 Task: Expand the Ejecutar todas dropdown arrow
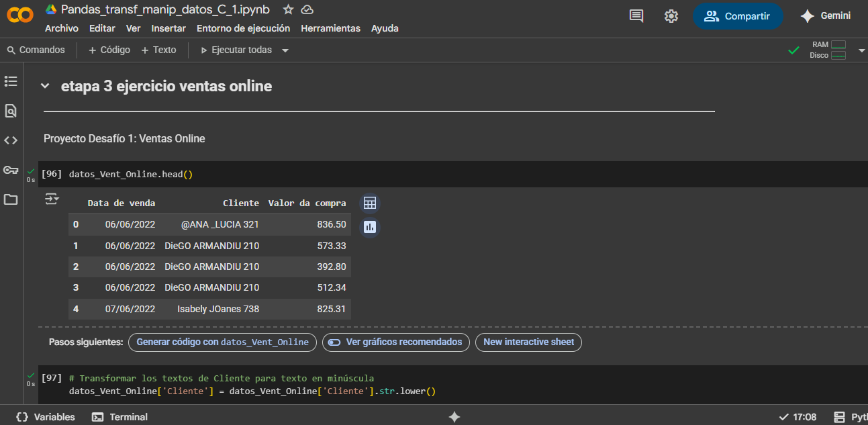[x=285, y=50]
